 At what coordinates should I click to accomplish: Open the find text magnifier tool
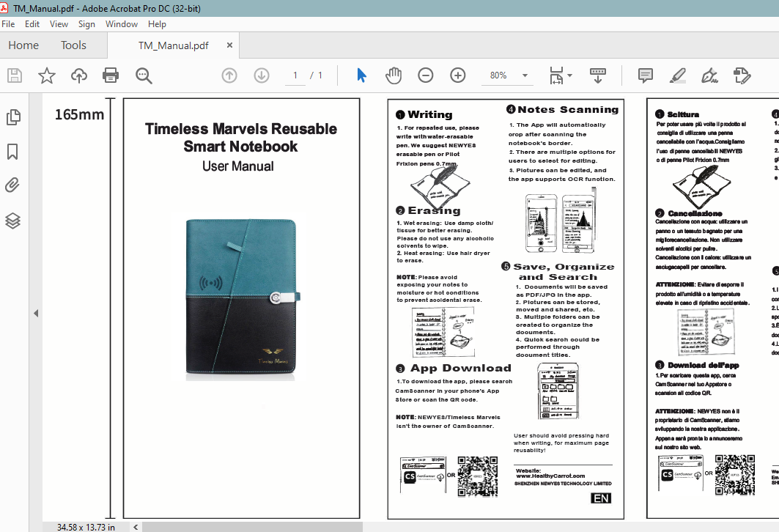(144, 75)
